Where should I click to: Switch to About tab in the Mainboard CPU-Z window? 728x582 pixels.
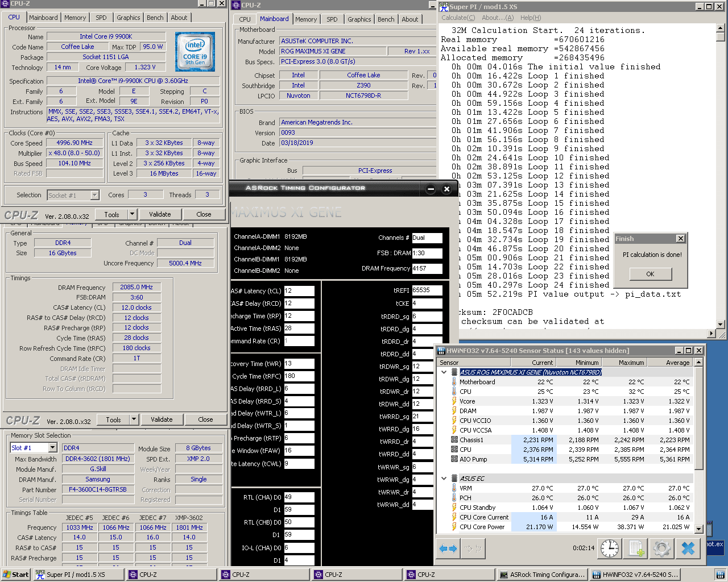tap(410, 19)
